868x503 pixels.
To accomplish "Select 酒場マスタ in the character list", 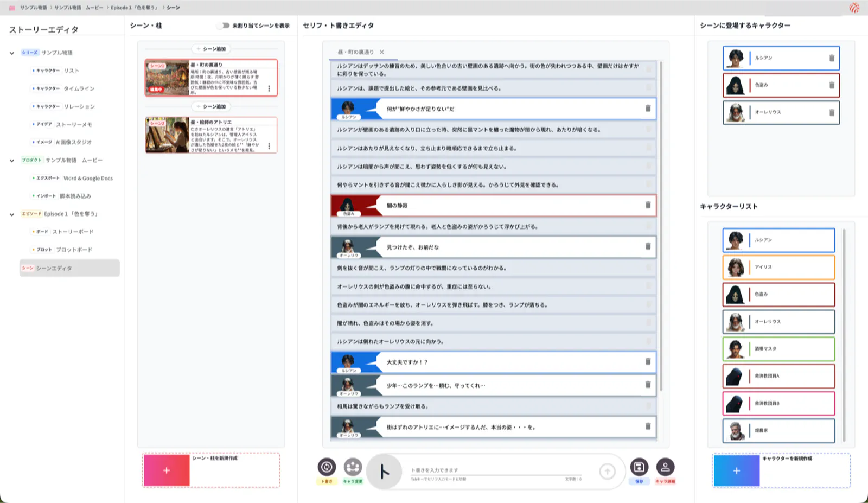I will (778, 349).
